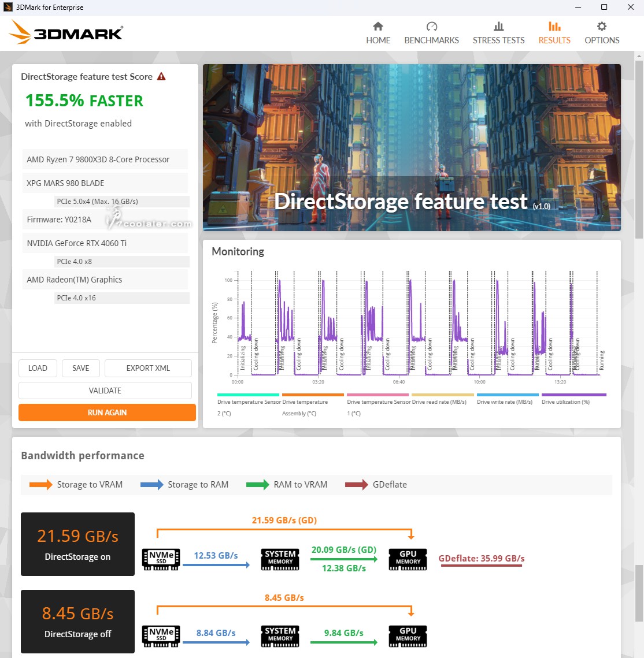
Task: Click EXPORT XML
Action: pos(148,368)
